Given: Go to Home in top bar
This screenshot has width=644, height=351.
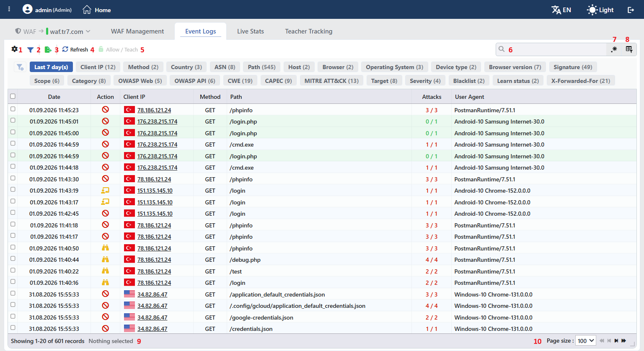Looking at the screenshot, I should (x=97, y=10).
